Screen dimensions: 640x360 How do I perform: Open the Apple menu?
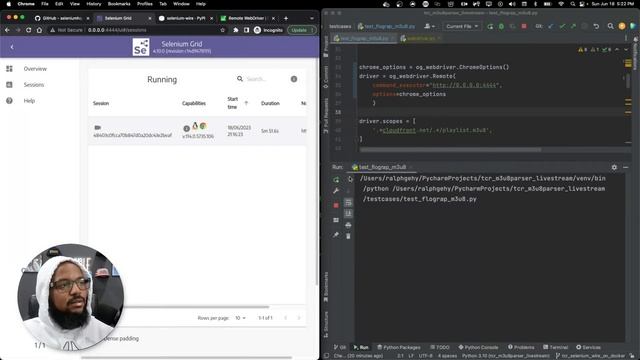(x=9, y=4)
